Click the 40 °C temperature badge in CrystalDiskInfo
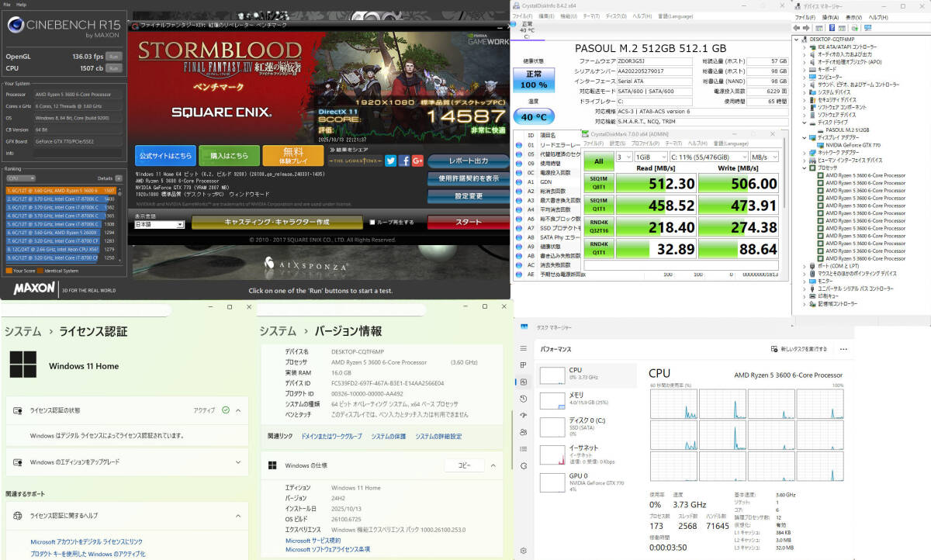Image resolution: width=931 pixels, height=560 pixels. pos(533,117)
